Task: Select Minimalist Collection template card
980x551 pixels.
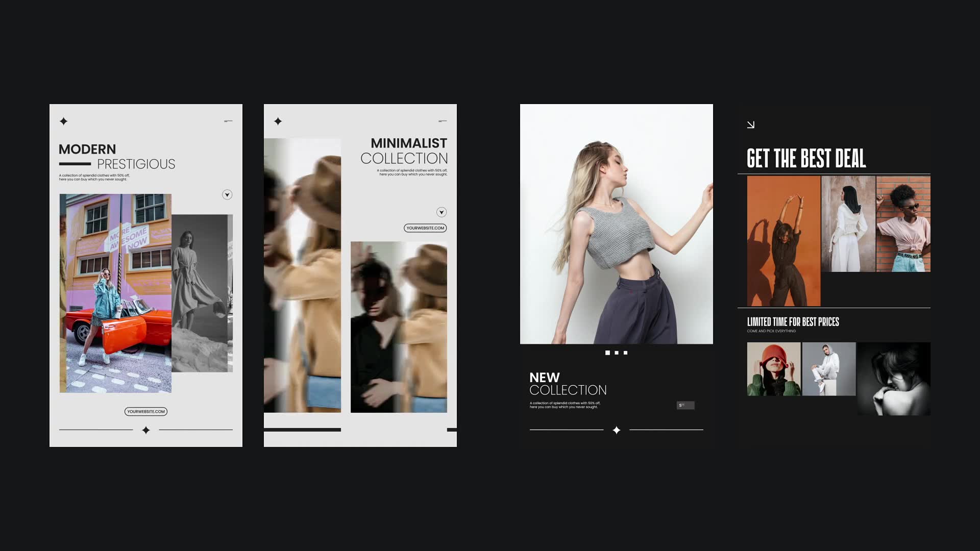Action: pyautogui.click(x=360, y=275)
